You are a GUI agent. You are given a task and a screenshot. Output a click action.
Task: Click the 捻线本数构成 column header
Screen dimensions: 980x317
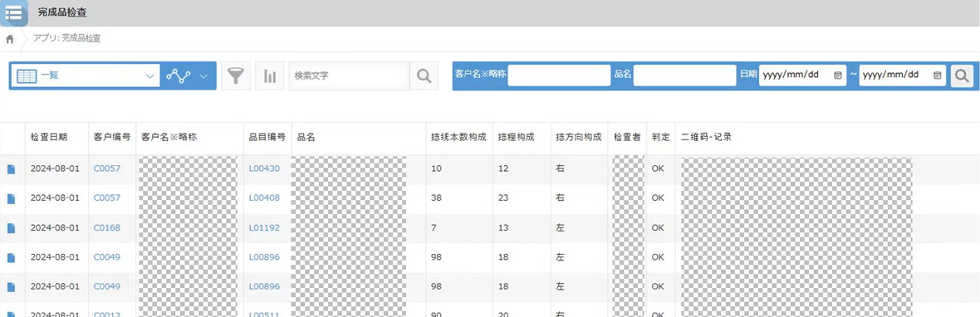[458, 137]
